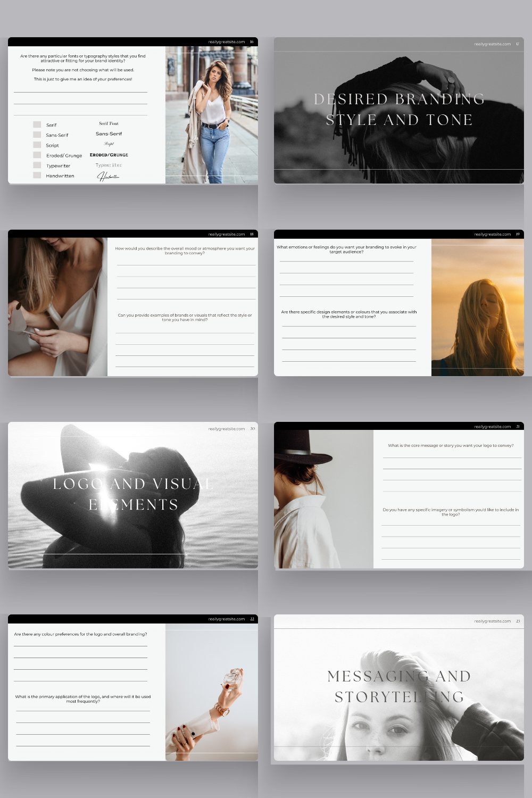Image resolution: width=532 pixels, height=798 pixels.
Task: Open reallygreatsite.com link on page 23
Action: (x=493, y=621)
